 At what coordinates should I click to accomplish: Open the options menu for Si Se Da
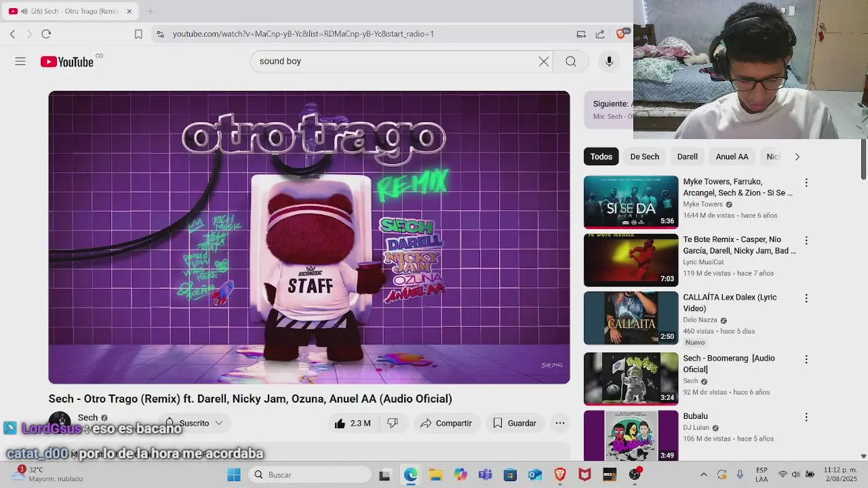[x=806, y=183]
